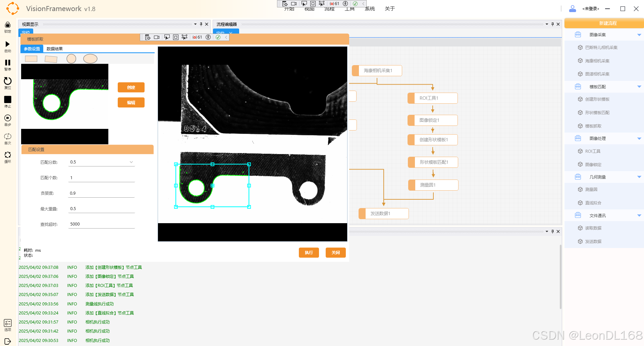Collapse the 文件通讯 category

click(x=639, y=215)
